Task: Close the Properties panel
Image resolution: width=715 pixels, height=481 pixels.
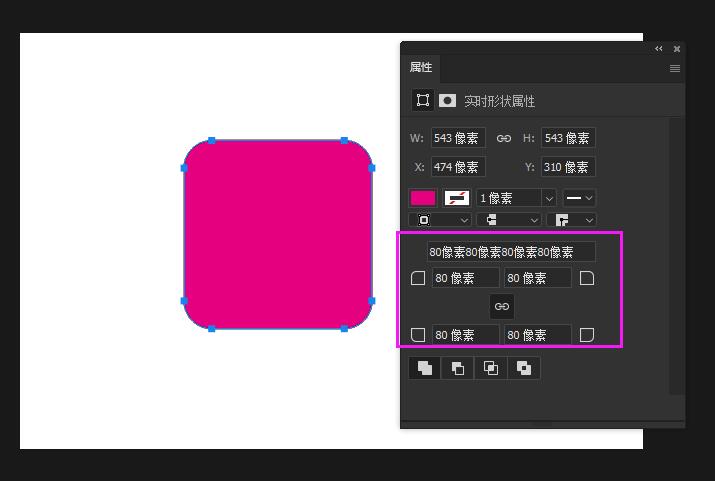Action: pyautogui.click(x=677, y=48)
